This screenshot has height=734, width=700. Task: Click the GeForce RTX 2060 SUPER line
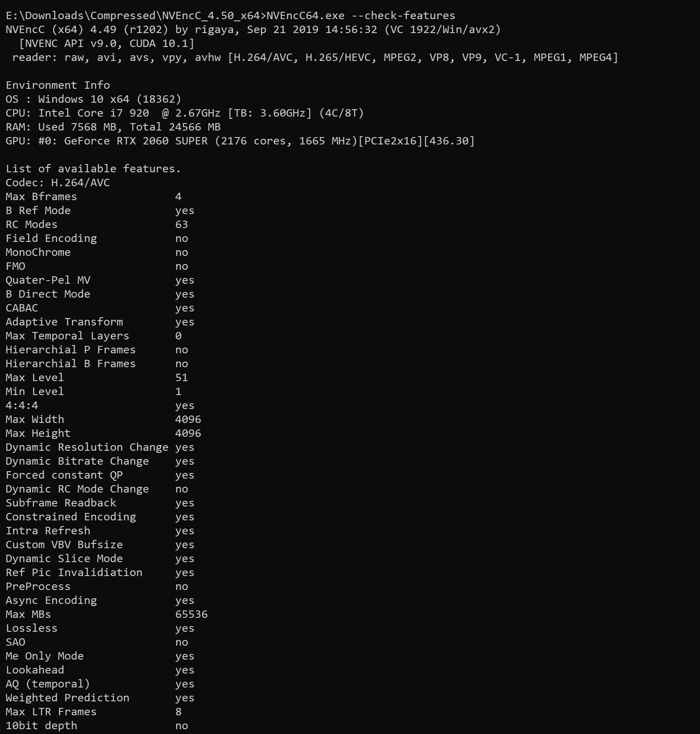pos(240,141)
